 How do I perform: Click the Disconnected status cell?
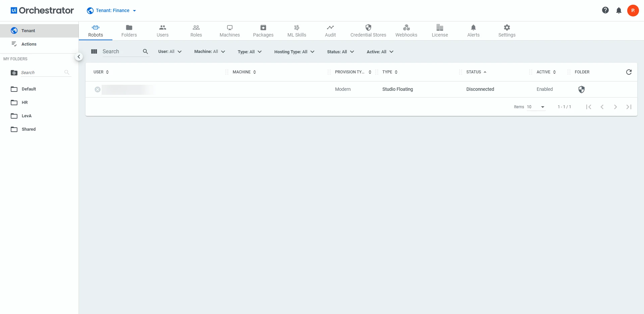480,89
